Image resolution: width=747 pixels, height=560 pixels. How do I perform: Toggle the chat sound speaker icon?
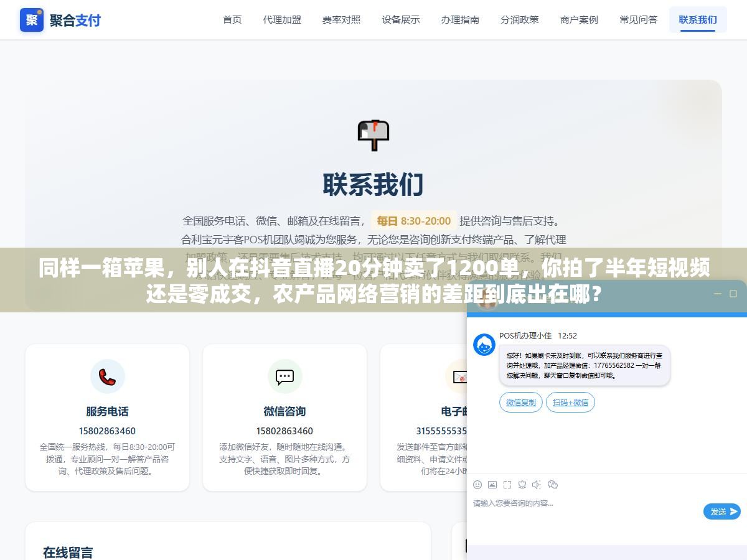click(537, 485)
